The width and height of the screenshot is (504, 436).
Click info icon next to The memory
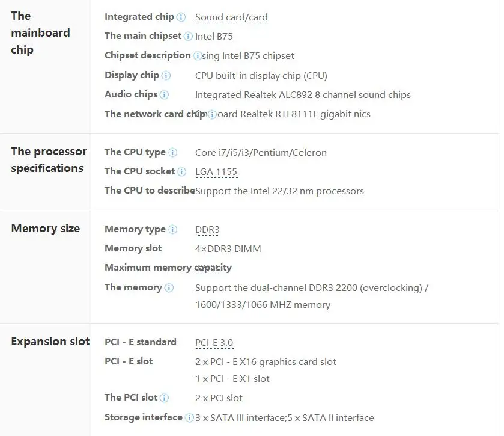tap(169, 288)
